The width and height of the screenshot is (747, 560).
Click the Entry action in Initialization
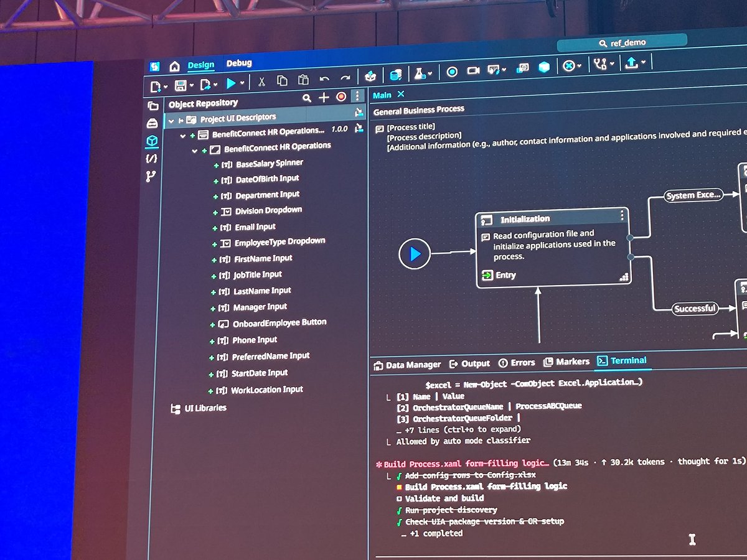(x=499, y=276)
